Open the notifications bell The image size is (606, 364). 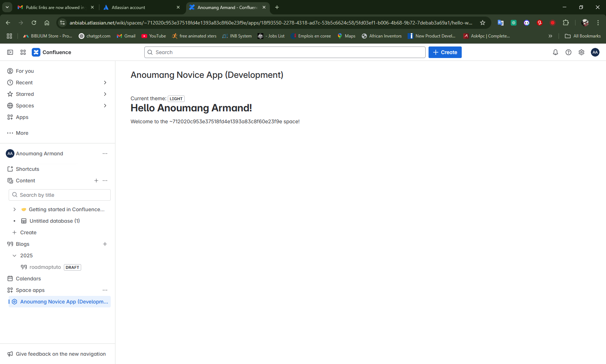pos(555,52)
